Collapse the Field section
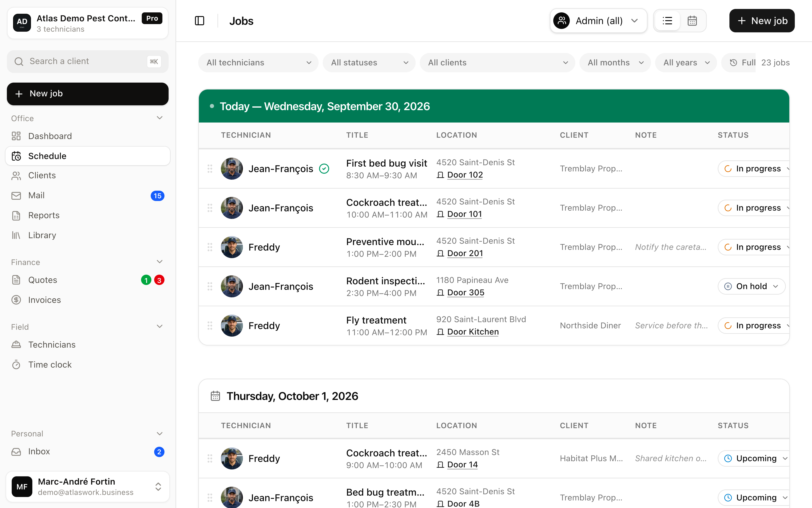Image resolution: width=812 pixels, height=508 pixels. point(159,327)
